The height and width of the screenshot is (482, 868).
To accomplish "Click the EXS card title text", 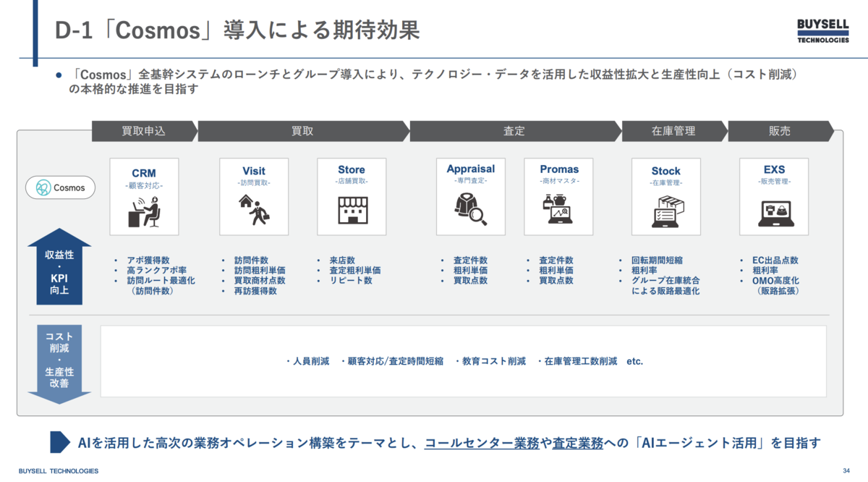I will [x=774, y=170].
